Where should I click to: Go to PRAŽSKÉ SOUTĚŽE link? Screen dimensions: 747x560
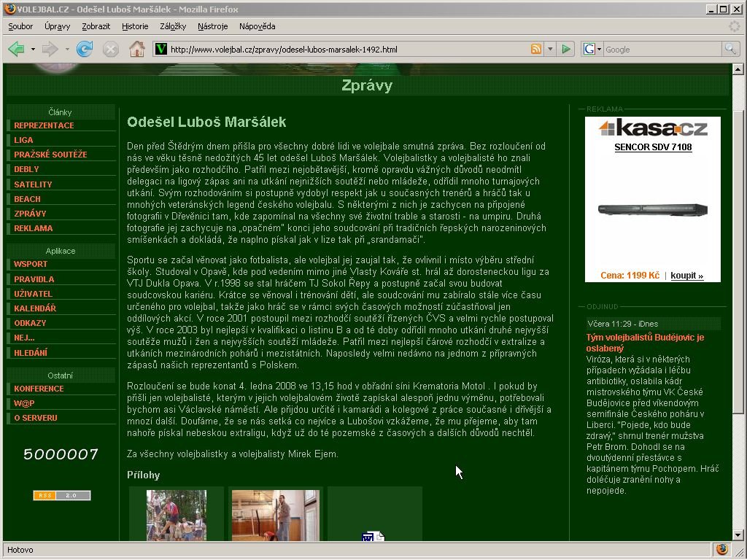tap(50, 155)
